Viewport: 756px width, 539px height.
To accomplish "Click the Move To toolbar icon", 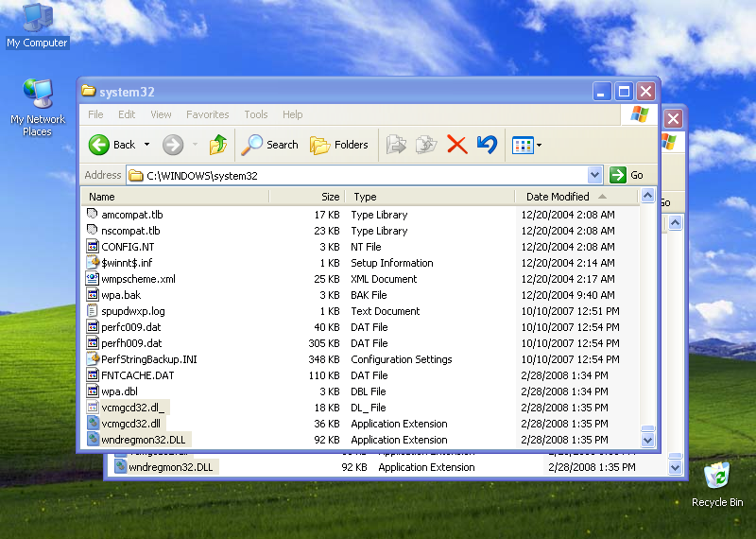I will tap(396, 145).
